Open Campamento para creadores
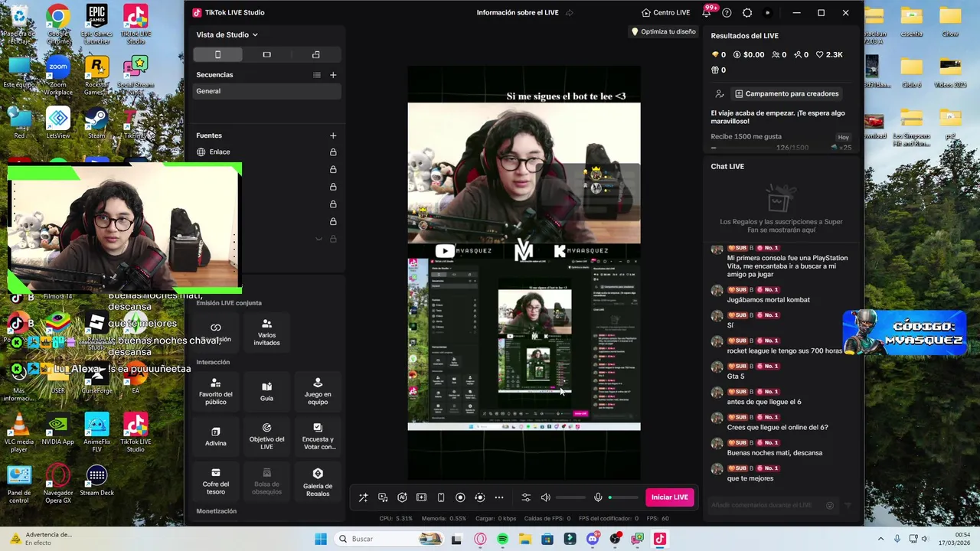This screenshot has height=551, width=980. click(x=786, y=93)
